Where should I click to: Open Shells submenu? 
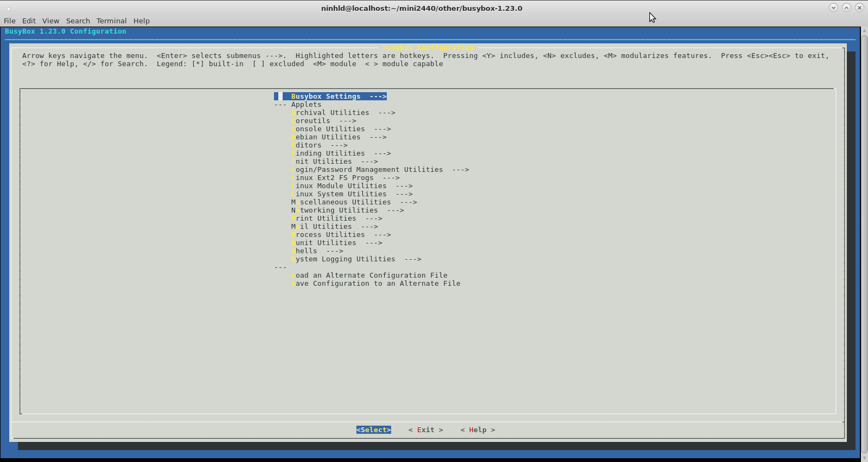click(x=317, y=251)
